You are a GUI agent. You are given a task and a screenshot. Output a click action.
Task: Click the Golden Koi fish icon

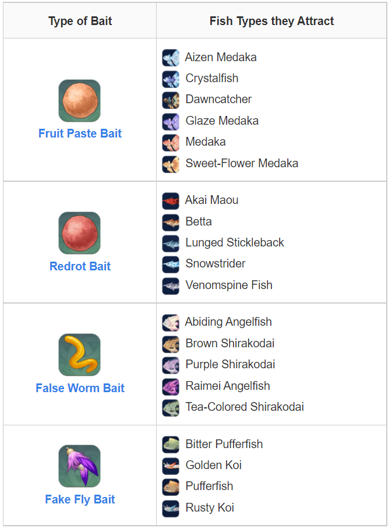171,466
